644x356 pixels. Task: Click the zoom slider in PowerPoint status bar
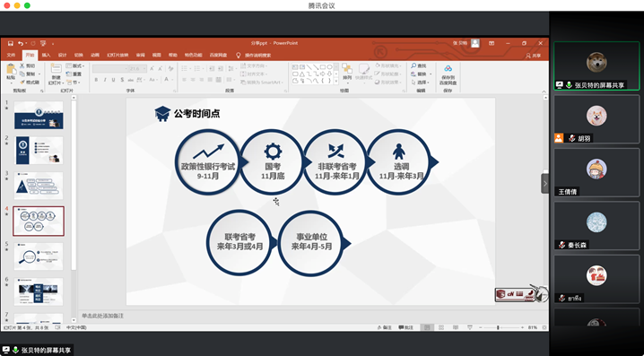(498, 327)
